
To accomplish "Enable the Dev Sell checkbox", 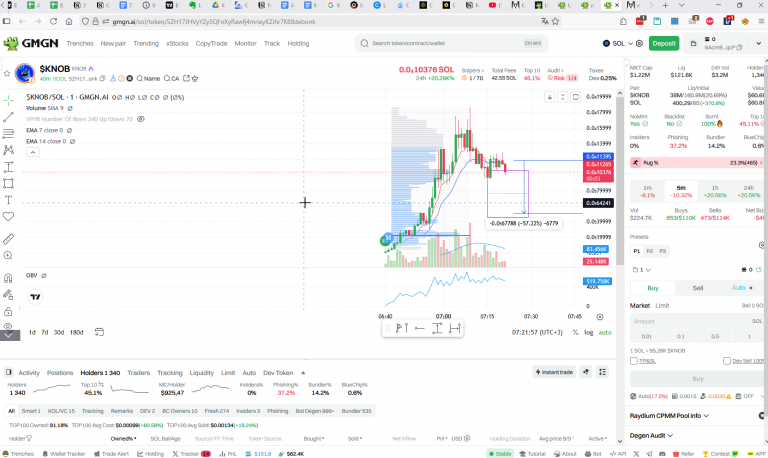I will [x=727, y=361].
